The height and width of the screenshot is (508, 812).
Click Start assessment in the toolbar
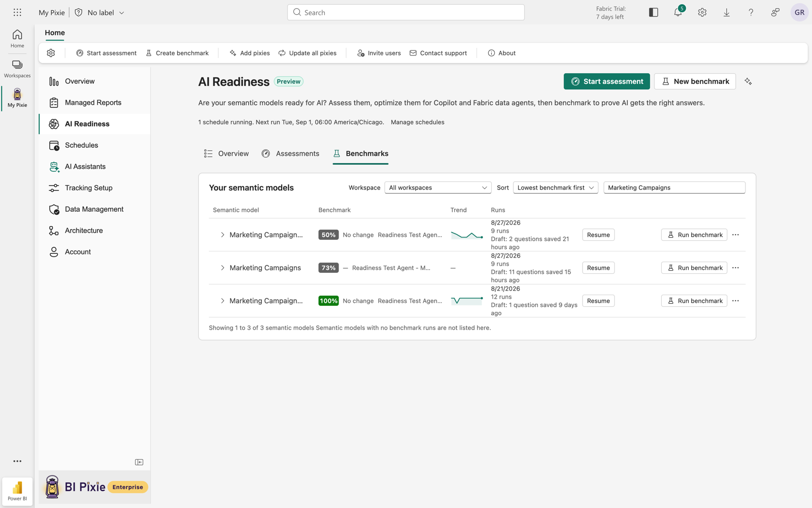coord(106,53)
